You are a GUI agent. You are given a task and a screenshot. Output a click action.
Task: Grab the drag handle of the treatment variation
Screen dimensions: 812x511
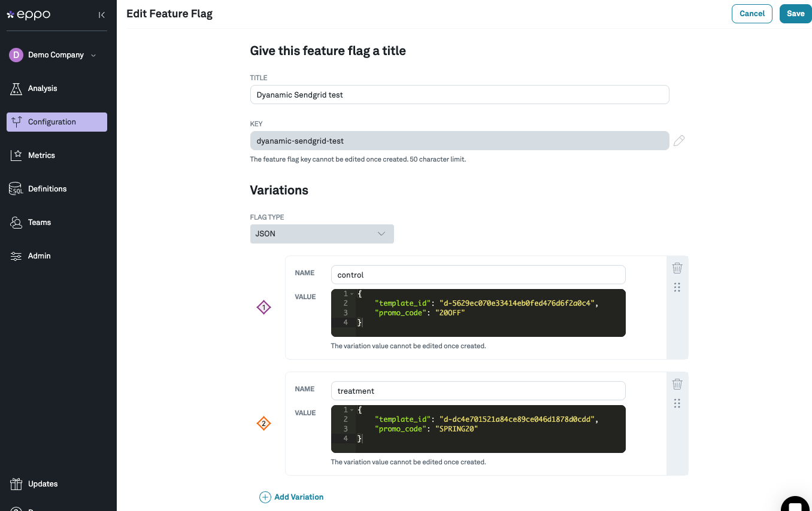click(x=677, y=403)
